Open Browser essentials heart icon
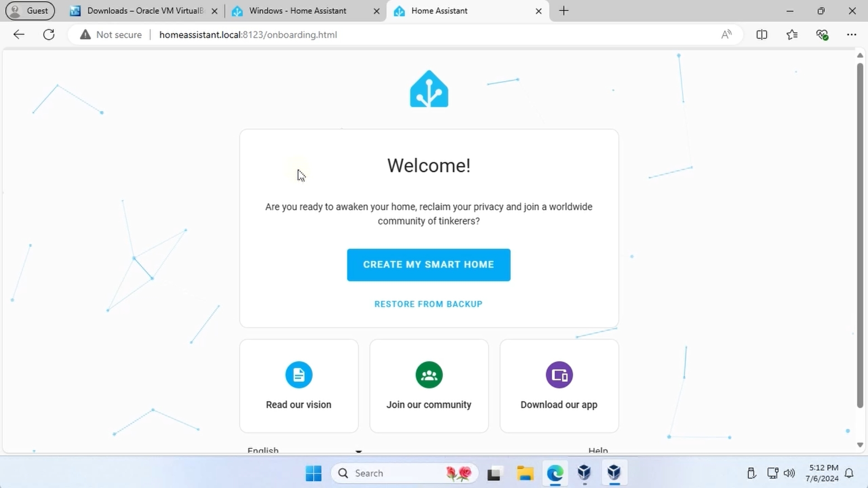This screenshot has height=488, width=868. pyautogui.click(x=822, y=34)
